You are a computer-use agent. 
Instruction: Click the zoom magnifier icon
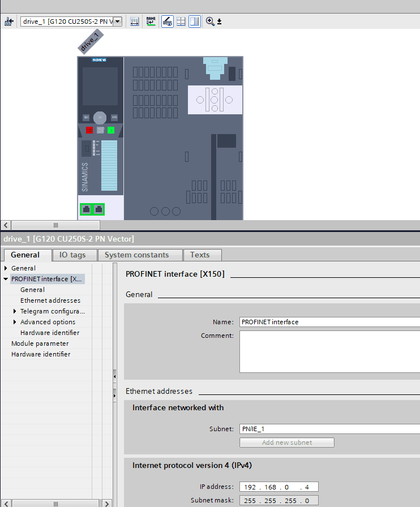pos(209,22)
